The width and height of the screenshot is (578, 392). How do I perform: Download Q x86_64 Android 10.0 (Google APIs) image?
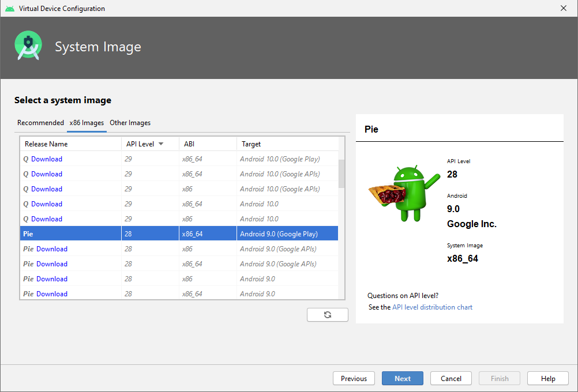click(x=47, y=174)
